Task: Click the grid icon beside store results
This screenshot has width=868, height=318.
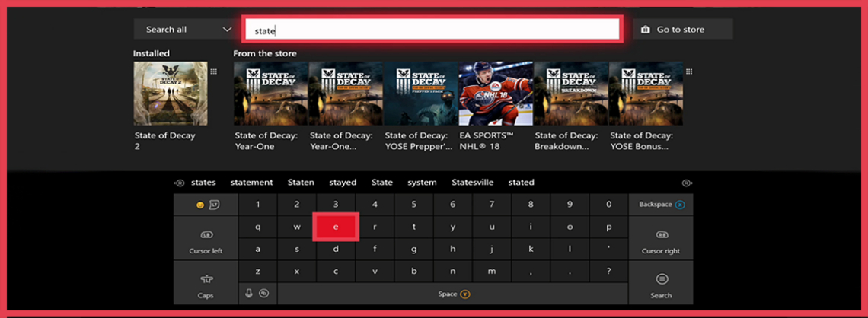Action: [x=689, y=72]
